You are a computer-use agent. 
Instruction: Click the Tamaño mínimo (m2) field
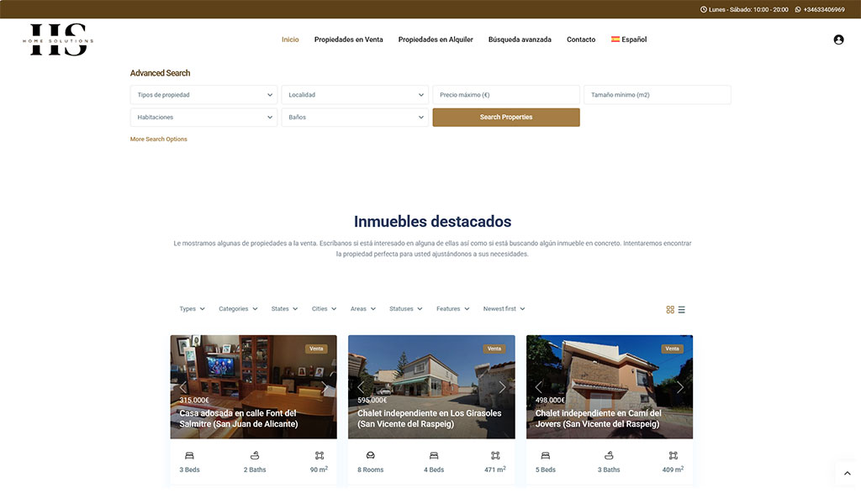(x=658, y=95)
